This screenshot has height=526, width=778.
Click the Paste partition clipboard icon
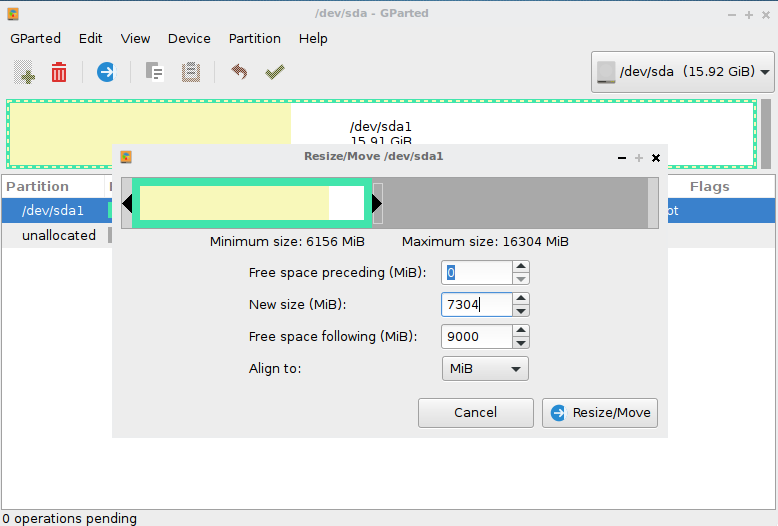coord(191,72)
